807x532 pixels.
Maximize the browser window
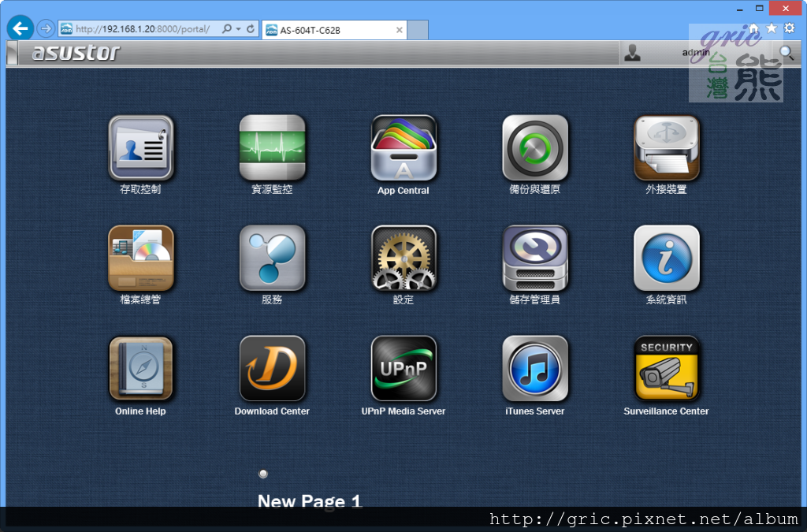click(760, 9)
